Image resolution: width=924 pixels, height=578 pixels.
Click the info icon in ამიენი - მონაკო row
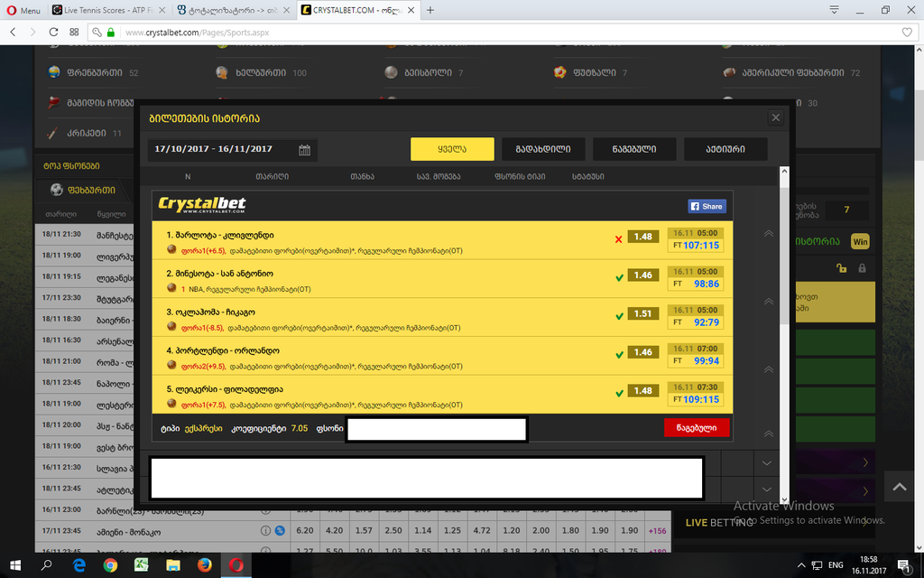pyautogui.click(x=266, y=531)
